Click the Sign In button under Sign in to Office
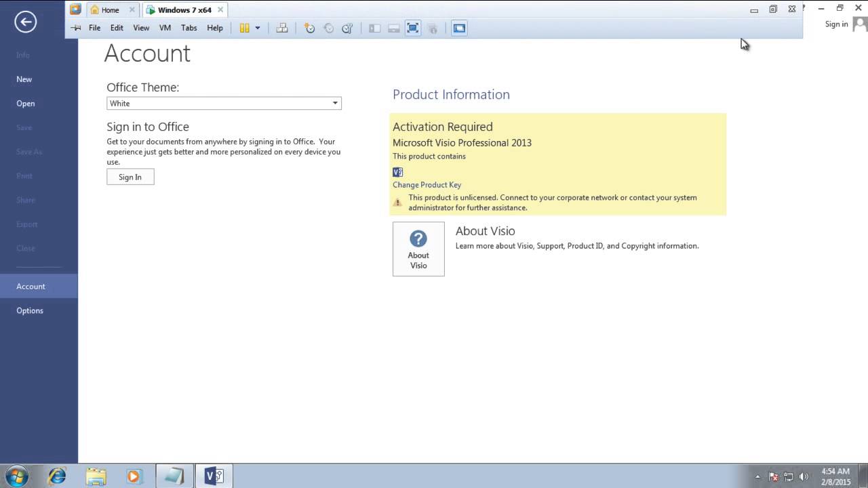This screenshot has width=868, height=488. 130,177
